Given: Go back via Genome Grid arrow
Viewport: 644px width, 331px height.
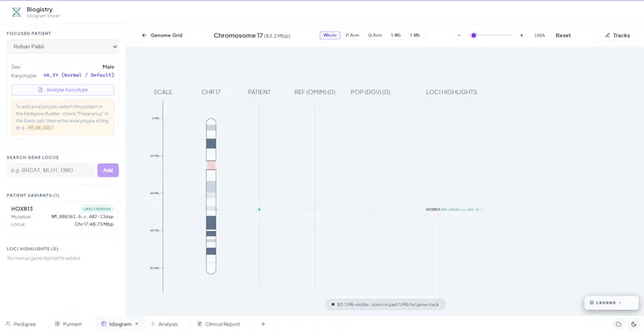Looking at the screenshot, I should [162, 35].
